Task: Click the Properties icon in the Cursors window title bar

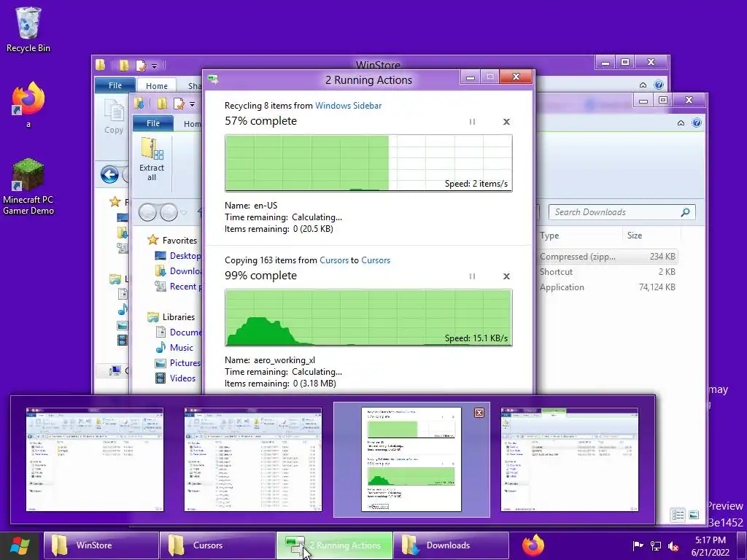Action: 179,104
